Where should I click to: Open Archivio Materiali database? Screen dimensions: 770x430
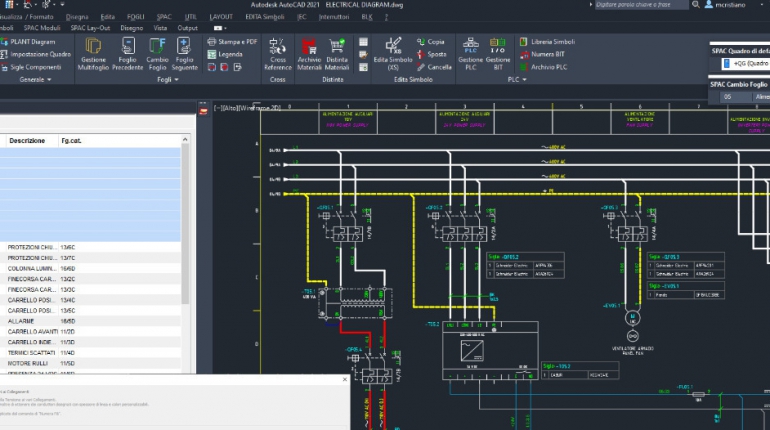click(x=309, y=54)
